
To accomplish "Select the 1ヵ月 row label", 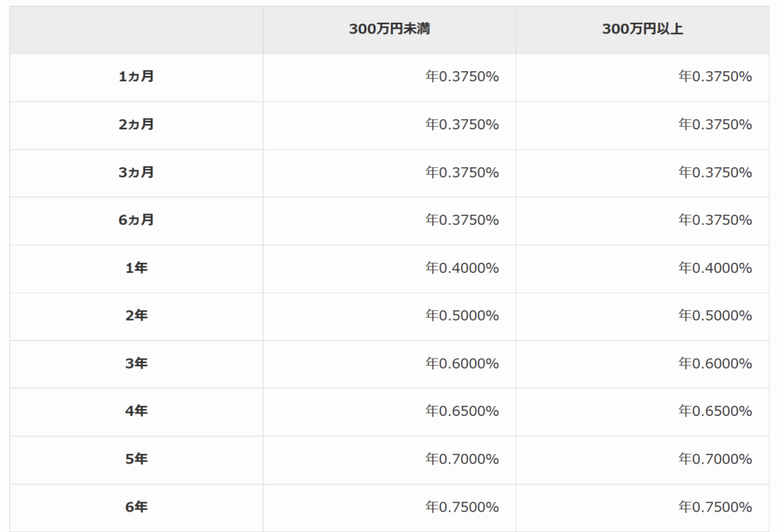I will coord(137,77).
